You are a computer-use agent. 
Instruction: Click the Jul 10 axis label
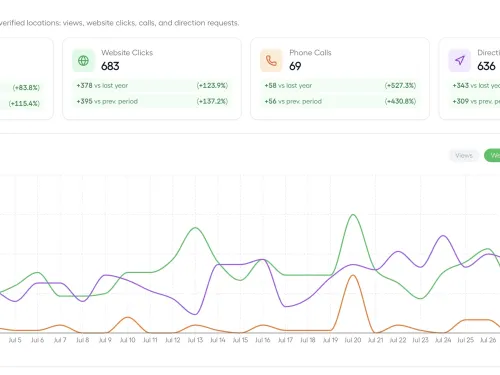pos(128,340)
